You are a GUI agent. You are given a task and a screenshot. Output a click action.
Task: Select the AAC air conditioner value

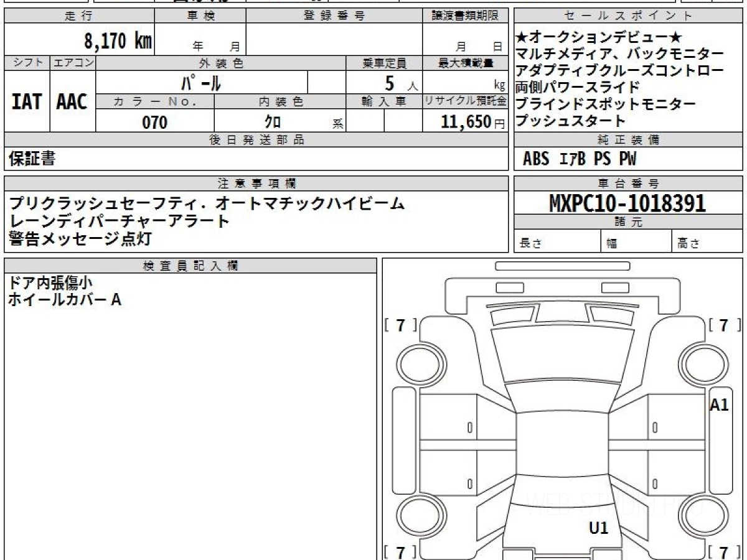(x=72, y=101)
